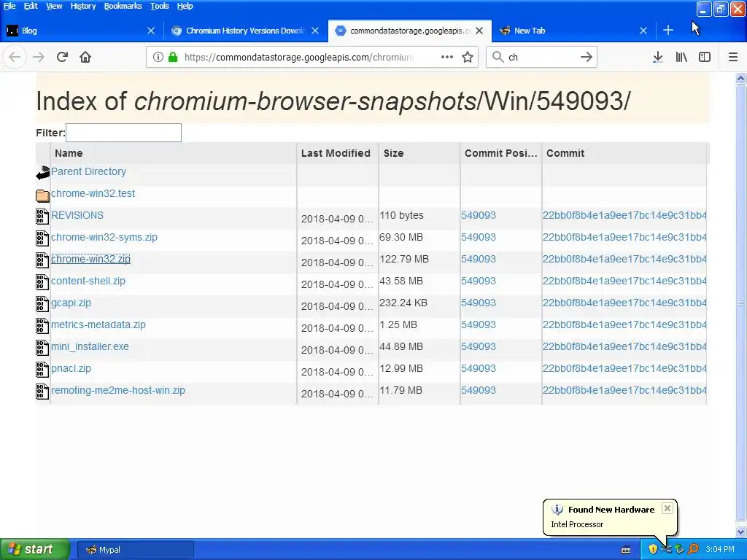Click the 3:04 PM taskbar clock
This screenshot has width=747, height=560.
coord(720,550)
